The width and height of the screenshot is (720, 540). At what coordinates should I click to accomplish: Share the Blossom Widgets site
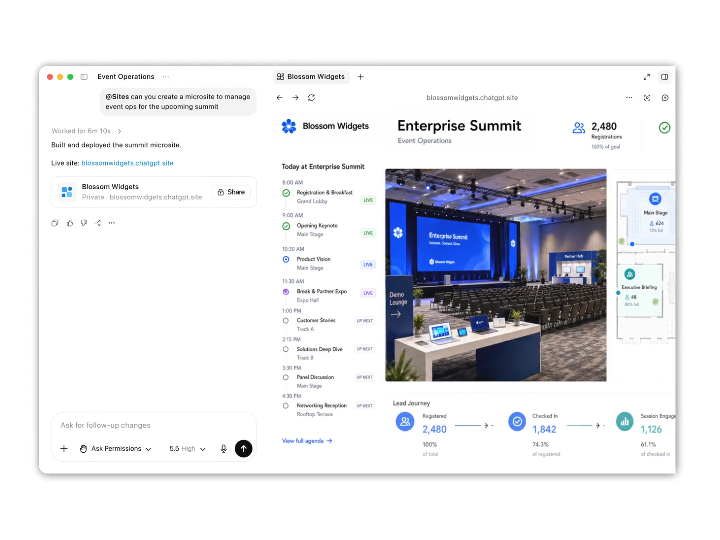point(231,192)
